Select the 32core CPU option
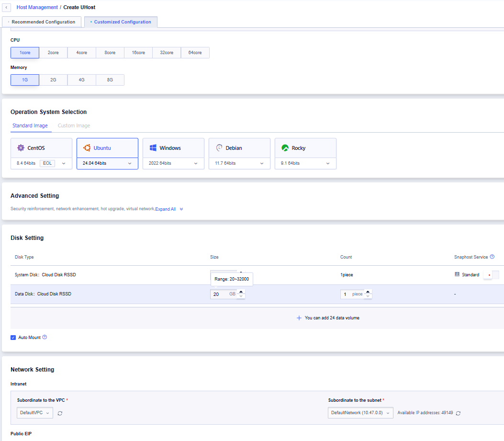This screenshot has width=504, height=441. coord(167,53)
